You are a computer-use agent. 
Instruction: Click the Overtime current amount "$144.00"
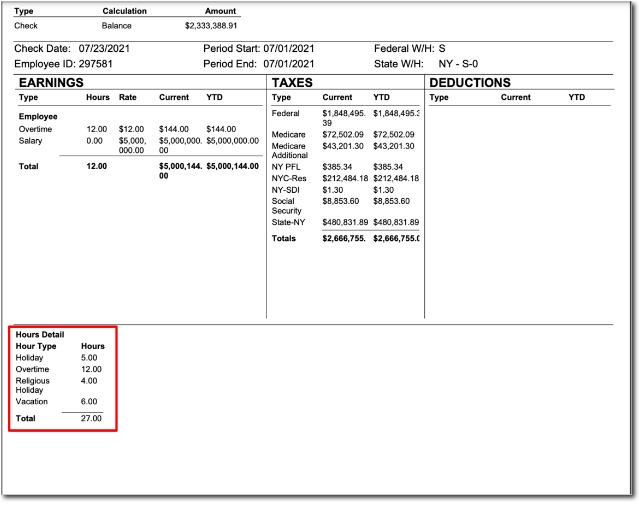[x=174, y=129]
